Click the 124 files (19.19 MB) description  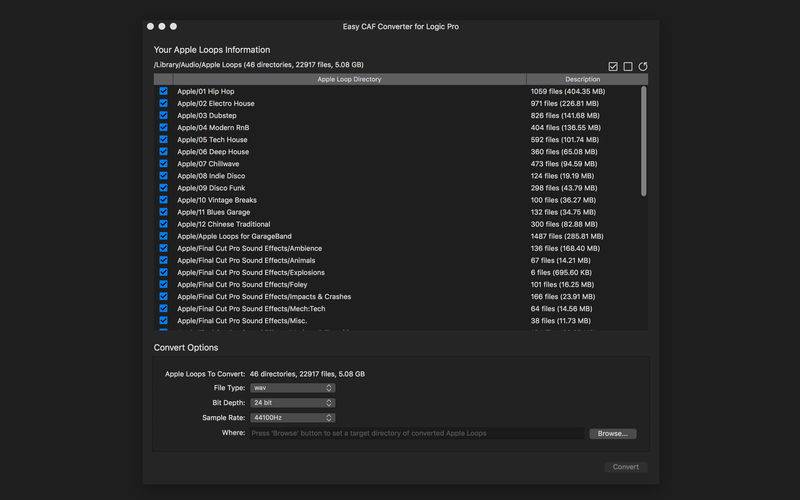pos(562,176)
